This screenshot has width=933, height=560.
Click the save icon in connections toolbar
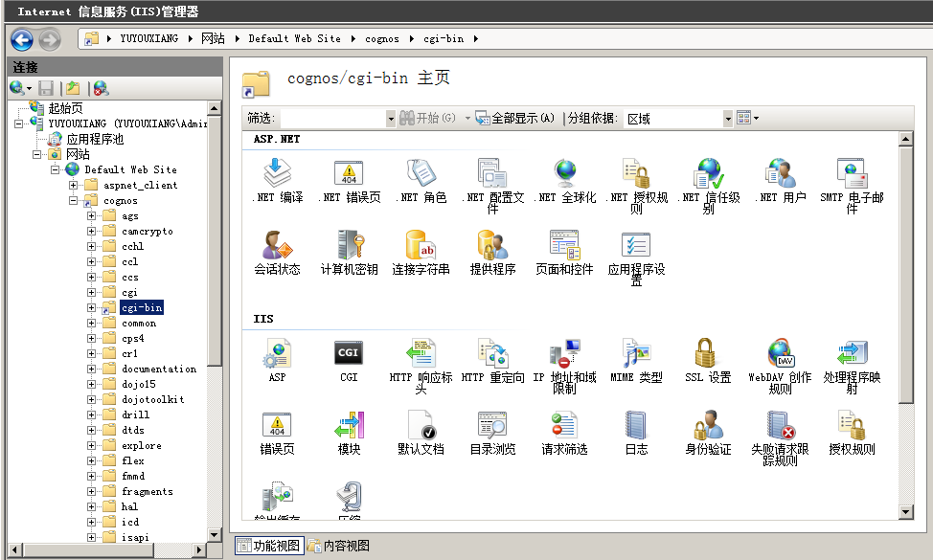(x=46, y=89)
